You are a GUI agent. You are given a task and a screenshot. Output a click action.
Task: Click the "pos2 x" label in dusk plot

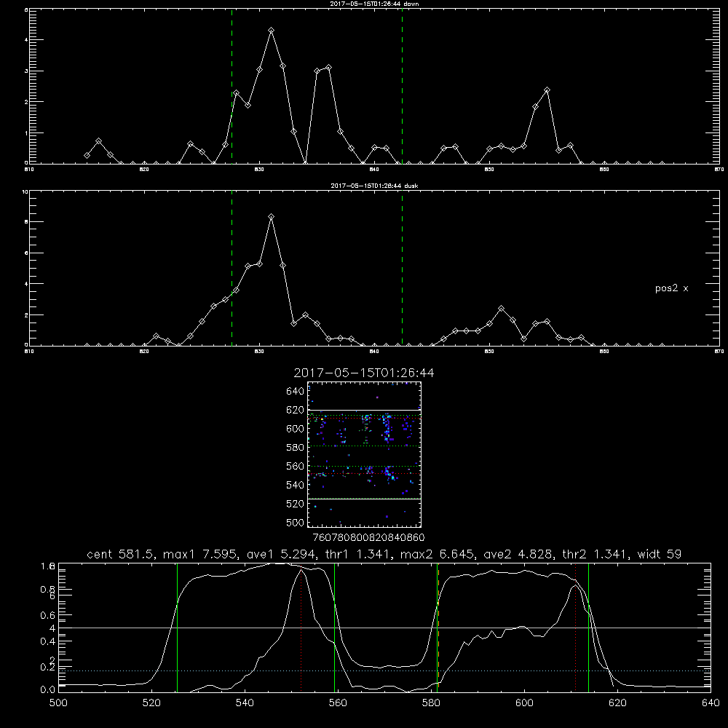coord(671,288)
